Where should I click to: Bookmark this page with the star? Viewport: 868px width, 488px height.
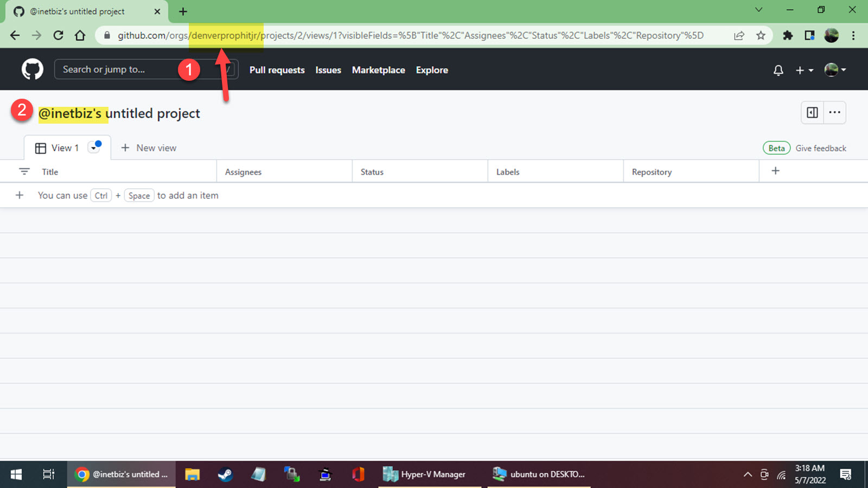pos(761,35)
